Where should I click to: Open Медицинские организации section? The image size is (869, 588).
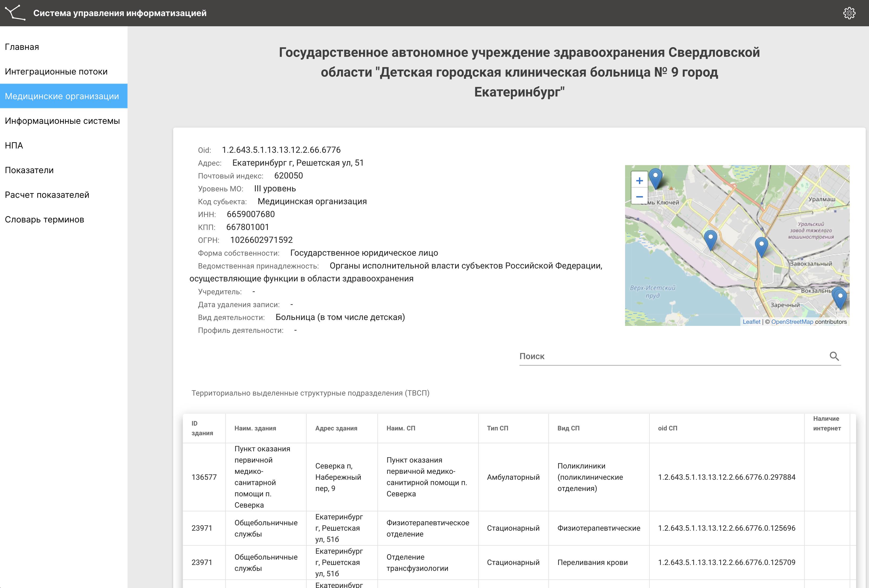[x=64, y=96]
